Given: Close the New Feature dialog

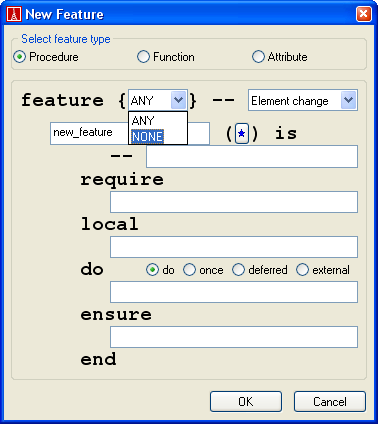Looking at the screenshot, I should click(364, 14).
